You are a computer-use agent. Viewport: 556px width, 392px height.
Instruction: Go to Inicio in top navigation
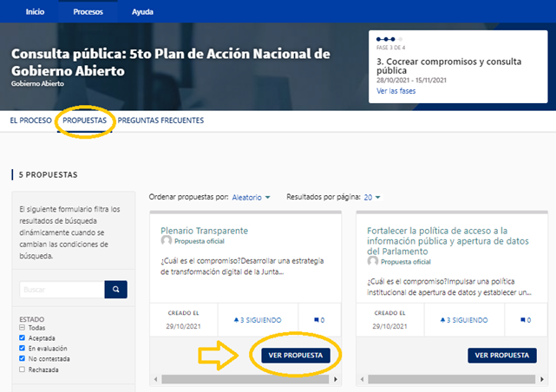(35, 11)
